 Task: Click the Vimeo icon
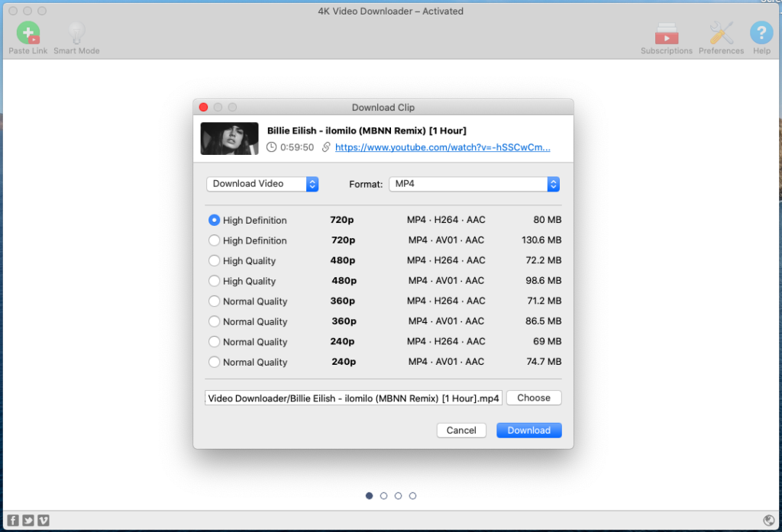click(43, 520)
